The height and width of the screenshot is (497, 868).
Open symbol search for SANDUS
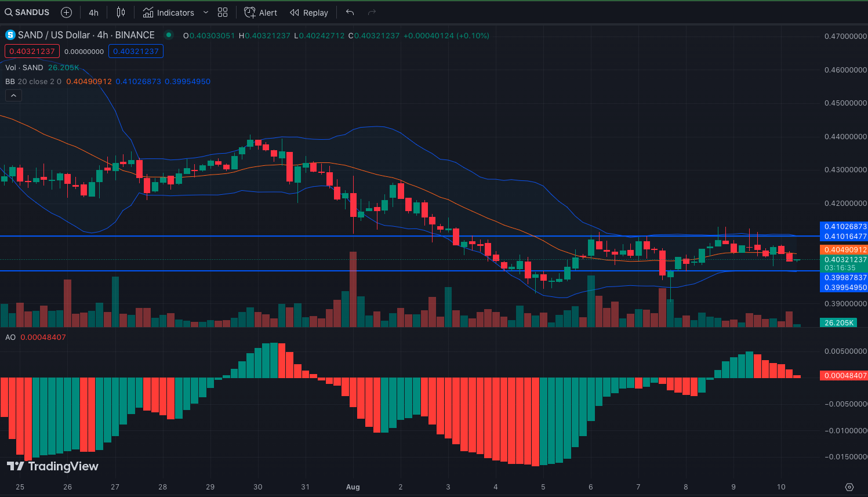pos(27,12)
